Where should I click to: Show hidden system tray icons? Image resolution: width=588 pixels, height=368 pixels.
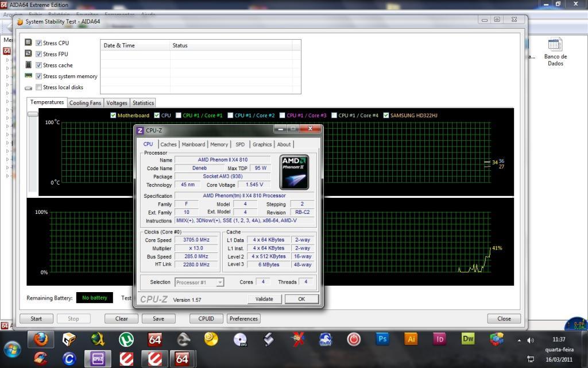coord(519,340)
